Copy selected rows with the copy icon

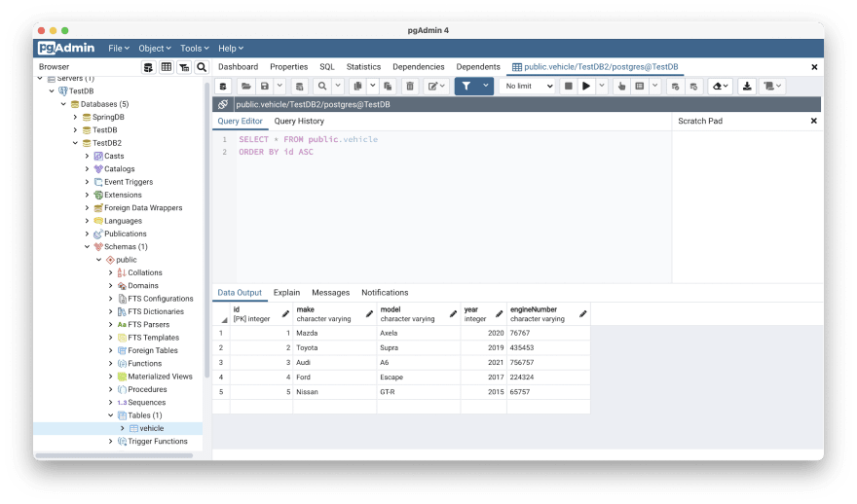(357, 87)
